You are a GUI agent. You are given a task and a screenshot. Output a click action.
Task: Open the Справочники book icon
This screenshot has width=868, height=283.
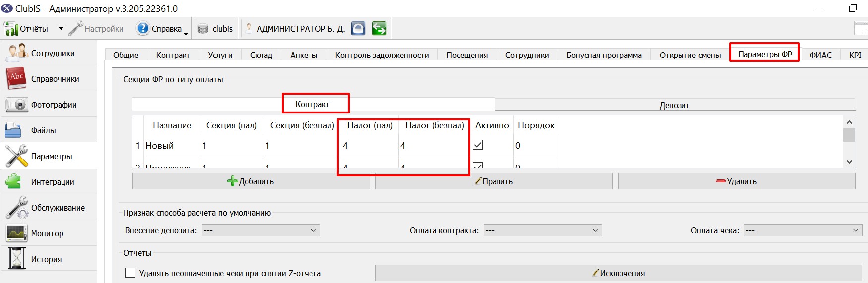16,79
